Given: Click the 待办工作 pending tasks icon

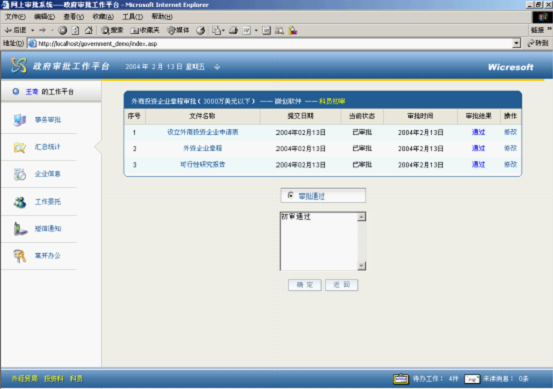Looking at the screenshot, I should tap(401, 379).
